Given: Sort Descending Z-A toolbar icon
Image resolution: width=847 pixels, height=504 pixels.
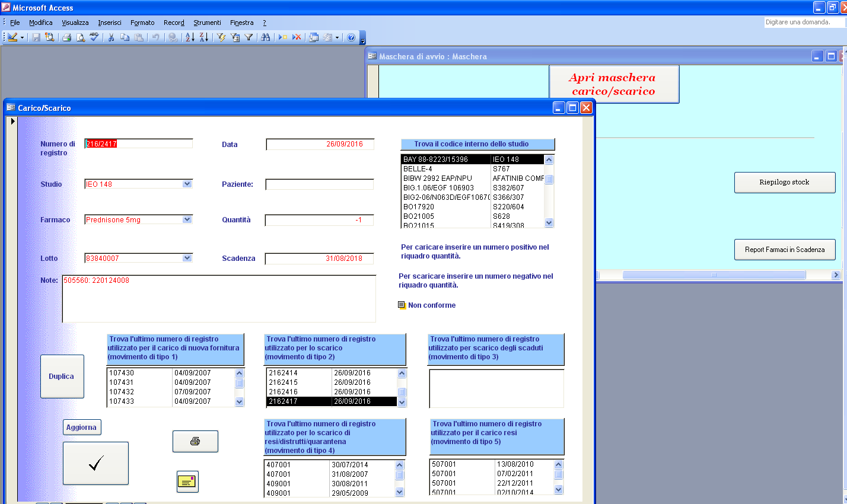Looking at the screenshot, I should [203, 37].
